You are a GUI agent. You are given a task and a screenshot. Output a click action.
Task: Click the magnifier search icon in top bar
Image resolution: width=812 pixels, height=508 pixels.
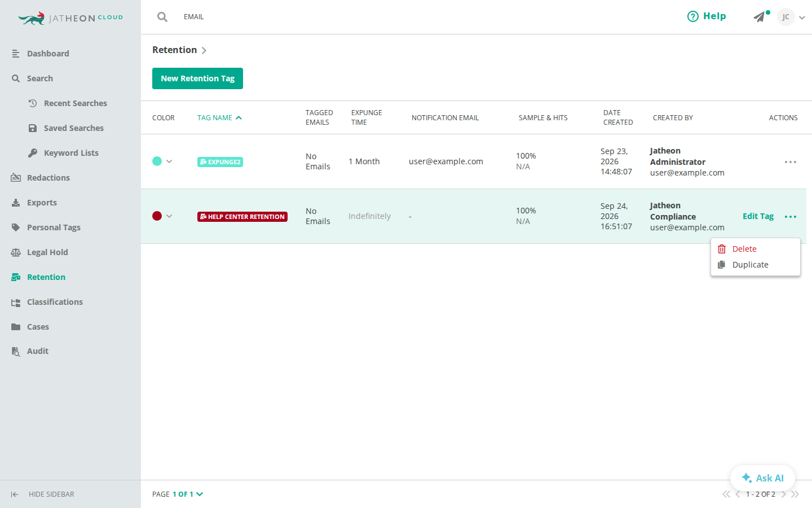pos(162,17)
